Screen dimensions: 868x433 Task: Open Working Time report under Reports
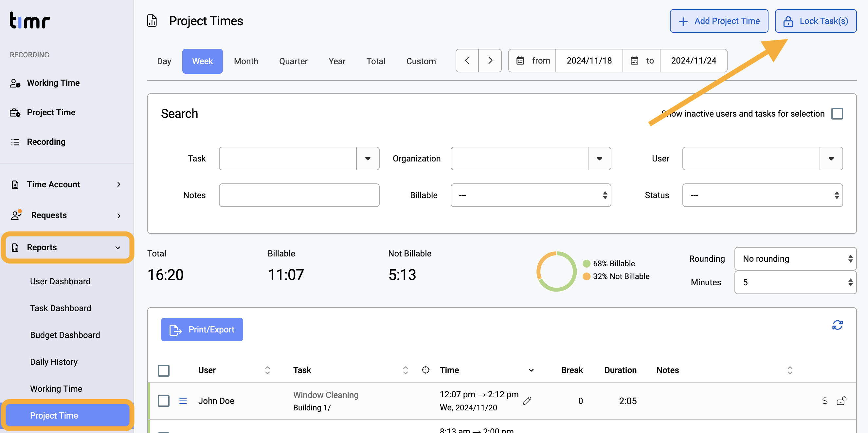(x=56, y=389)
